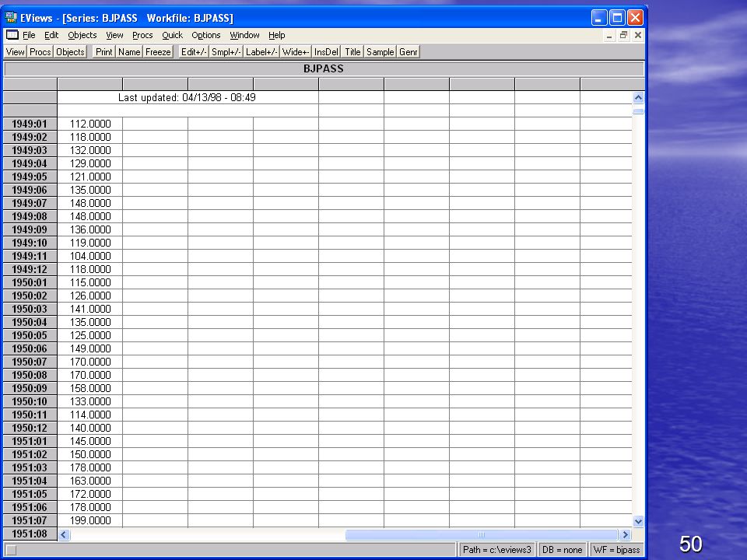747x560 pixels.
Task: Select the 1950:07 row header
Action: click(x=30, y=362)
